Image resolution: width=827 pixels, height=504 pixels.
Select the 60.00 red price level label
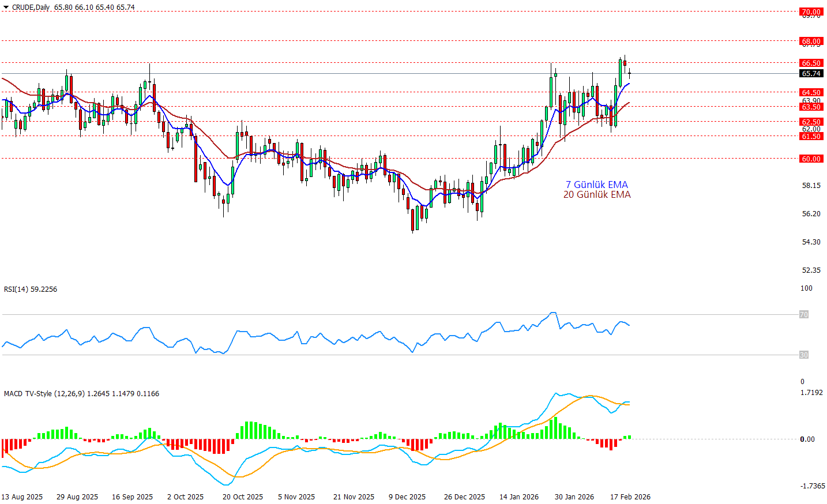point(811,159)
